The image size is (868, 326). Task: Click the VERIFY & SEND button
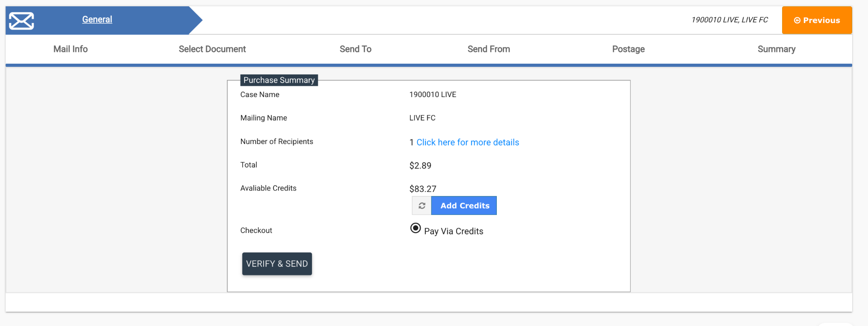point(277,264)
